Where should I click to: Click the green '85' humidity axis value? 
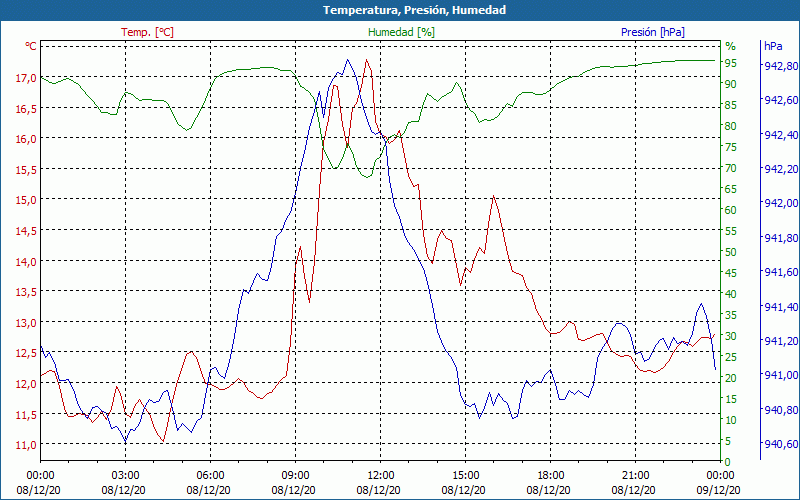[x=731, y=105]
